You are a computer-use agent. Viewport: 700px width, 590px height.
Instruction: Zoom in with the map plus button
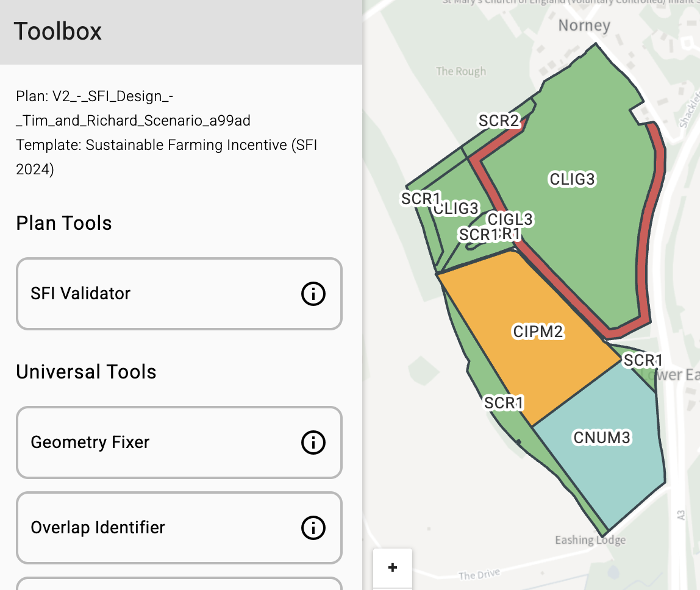393,567
